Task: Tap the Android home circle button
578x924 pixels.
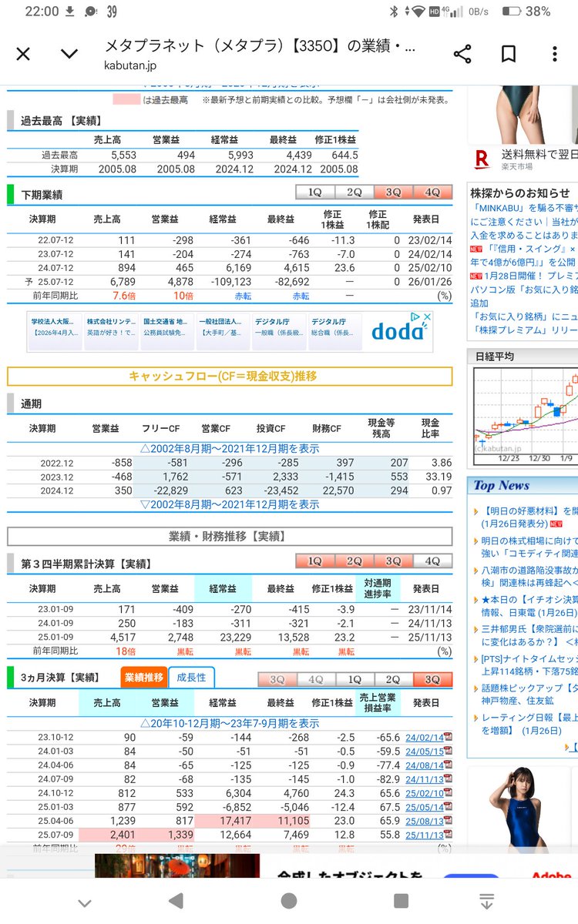Action: (289, 901)
